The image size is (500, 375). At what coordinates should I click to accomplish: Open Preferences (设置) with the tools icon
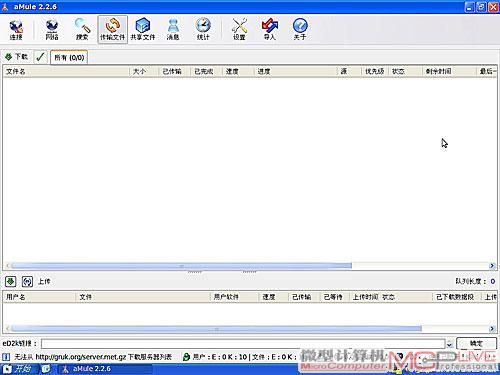(x=239, y=29)
